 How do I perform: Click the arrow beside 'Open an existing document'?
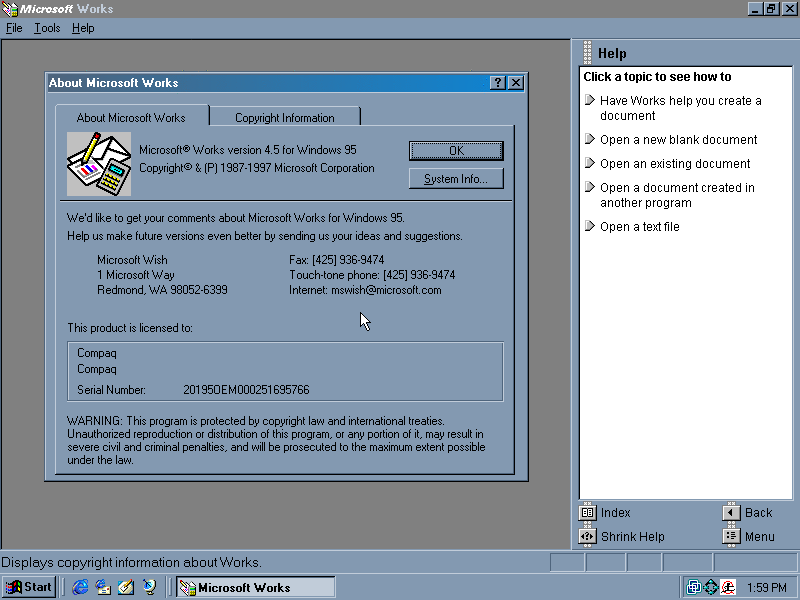[590, 163]
